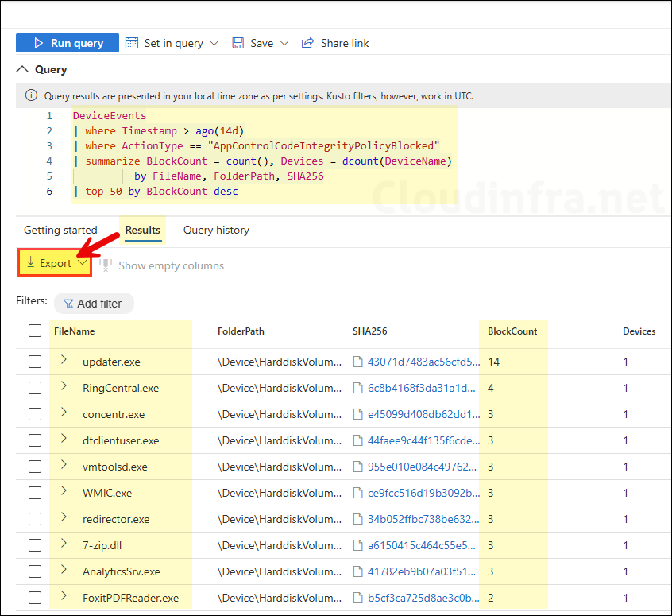This screenshot has height=616, width=672.
Task: Tick the checkbox for 7-zip.dll row
Action: pyautogui.click(x=35, y=545)
